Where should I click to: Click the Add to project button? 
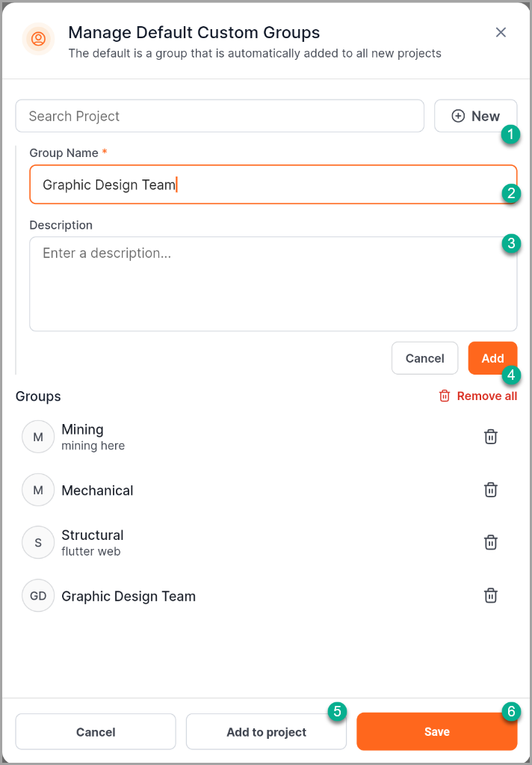tap(266, 731)
